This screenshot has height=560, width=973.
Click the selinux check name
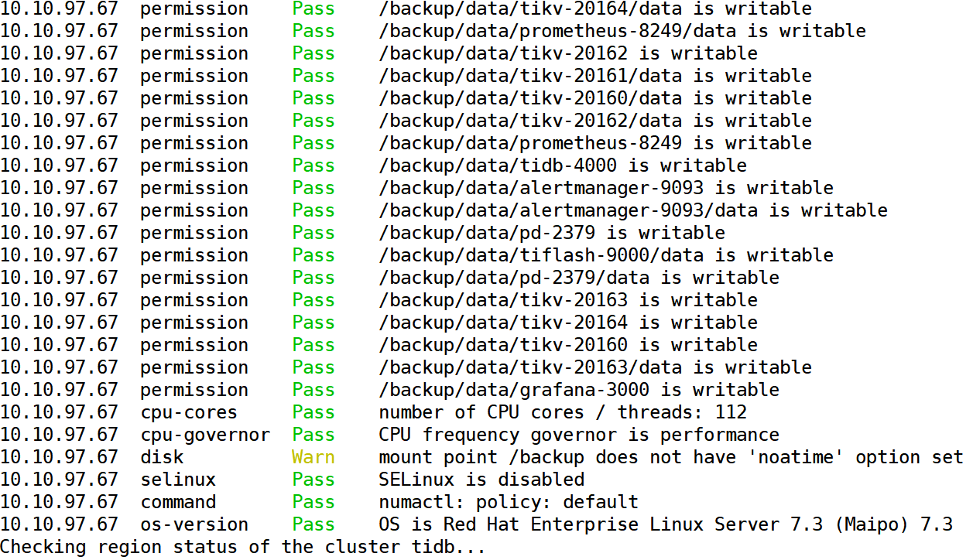pos(178,480)
